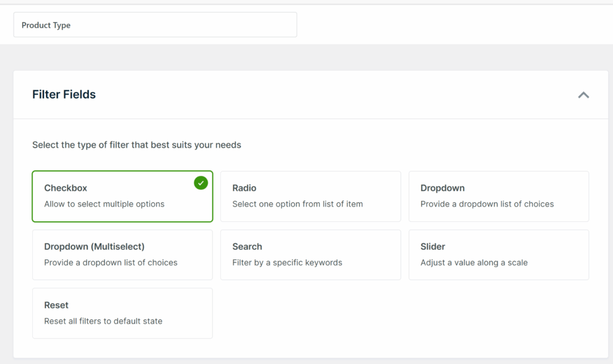Toggle selection of the Reset filter card
This screenshot has width=613, height=364.
click(x=122, y=313)
